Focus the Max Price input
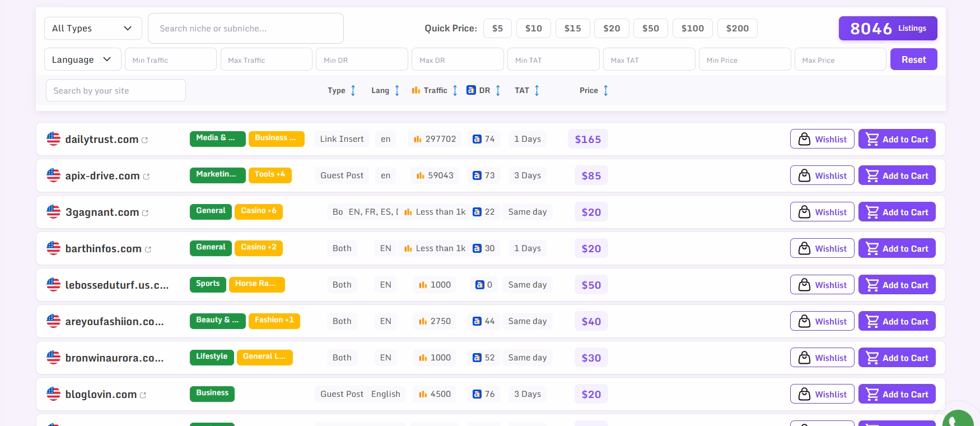This screenshot has height=426, width=980. 841,59
